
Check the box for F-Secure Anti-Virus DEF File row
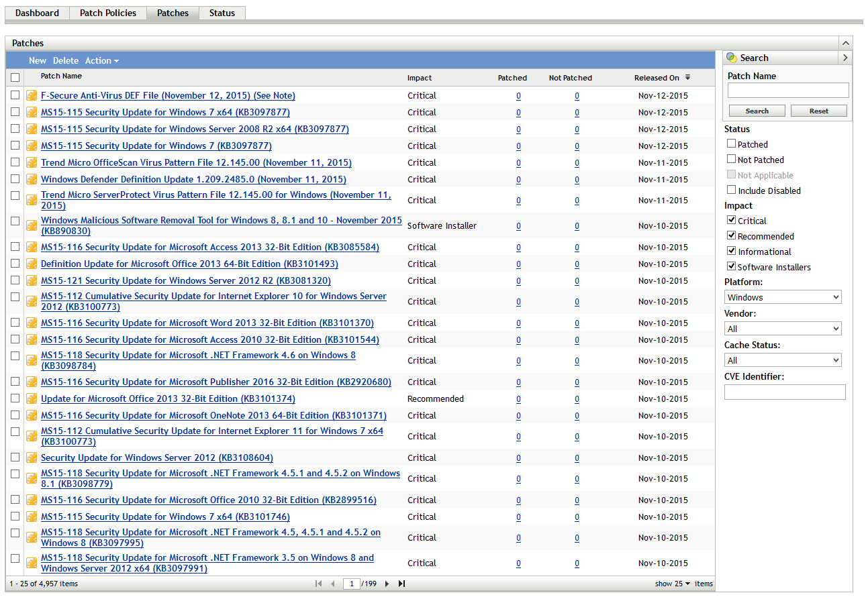15,95
